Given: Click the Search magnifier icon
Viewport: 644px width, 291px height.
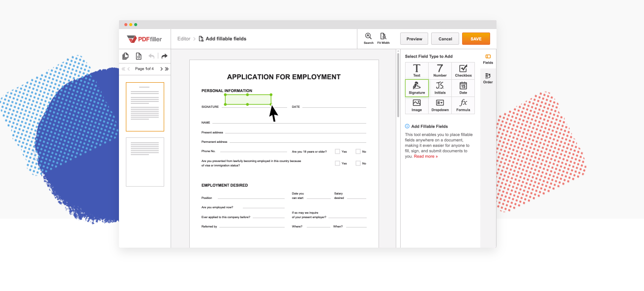Looking at the screenshot, I should [x=368, y=37].
